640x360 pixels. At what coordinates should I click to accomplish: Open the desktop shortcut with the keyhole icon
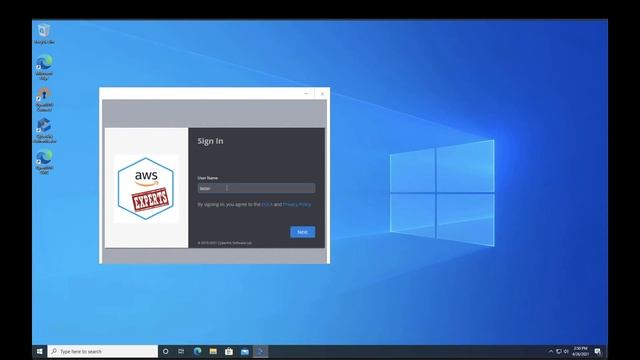tap(44, 99)
